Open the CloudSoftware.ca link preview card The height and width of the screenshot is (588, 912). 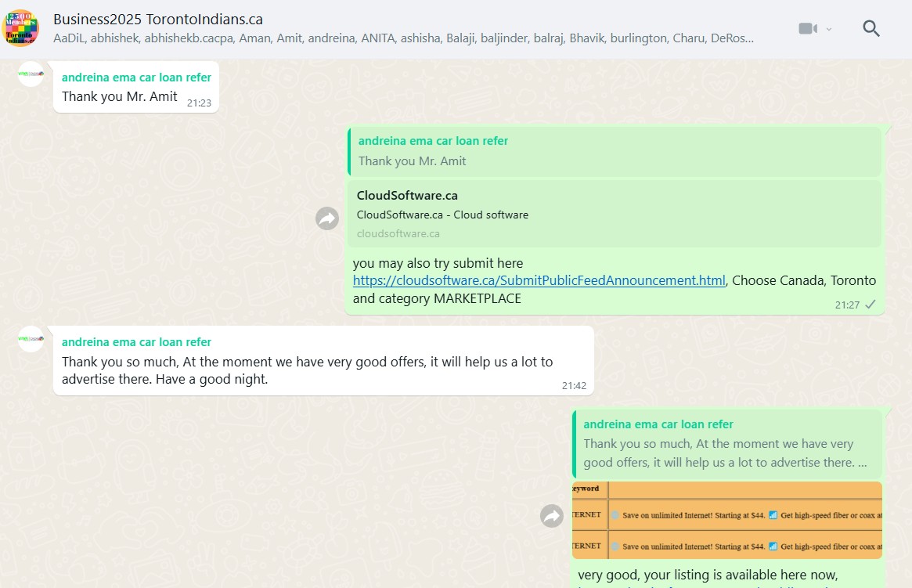(x=615, y=214)
